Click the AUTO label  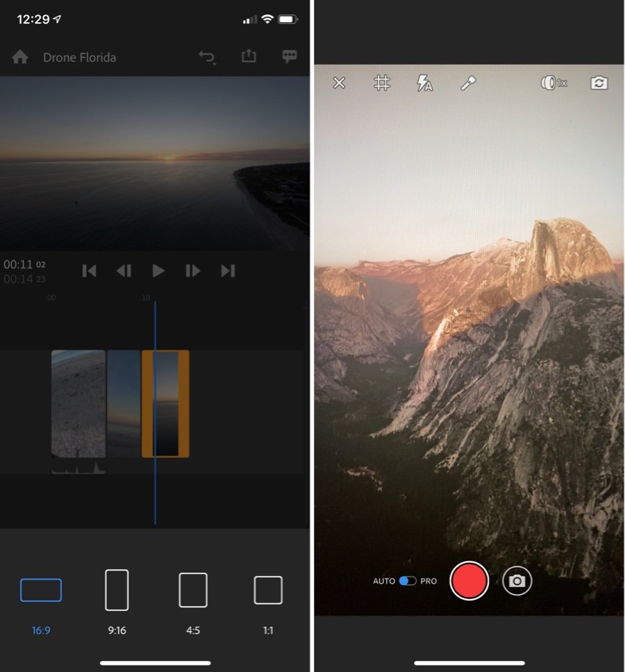point(384,581)
